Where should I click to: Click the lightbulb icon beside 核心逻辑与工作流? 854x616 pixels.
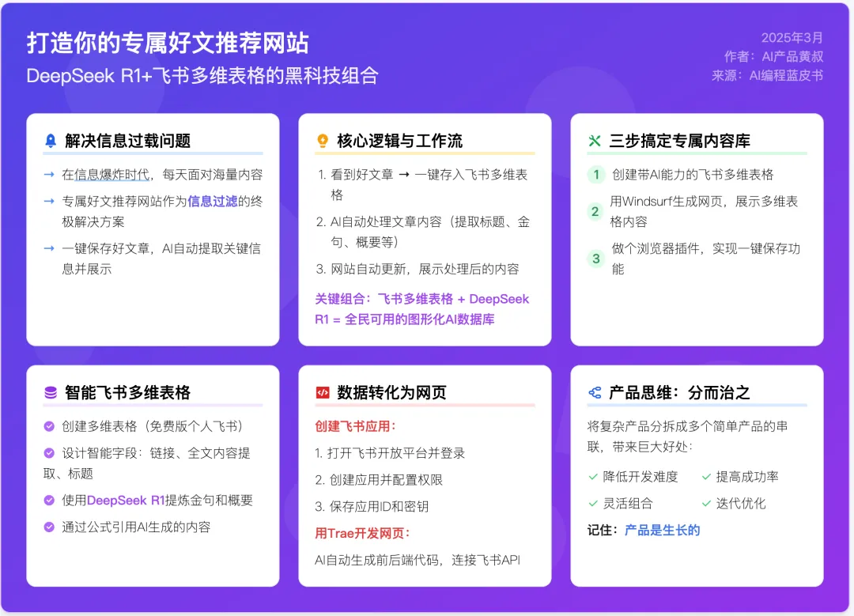(323, 141)
